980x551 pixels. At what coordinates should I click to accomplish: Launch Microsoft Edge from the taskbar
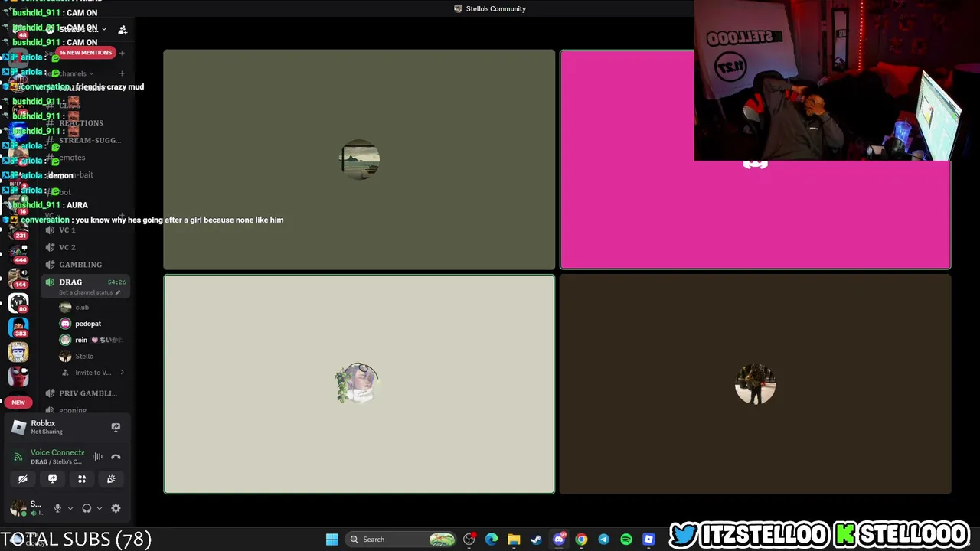pos(492,540)
